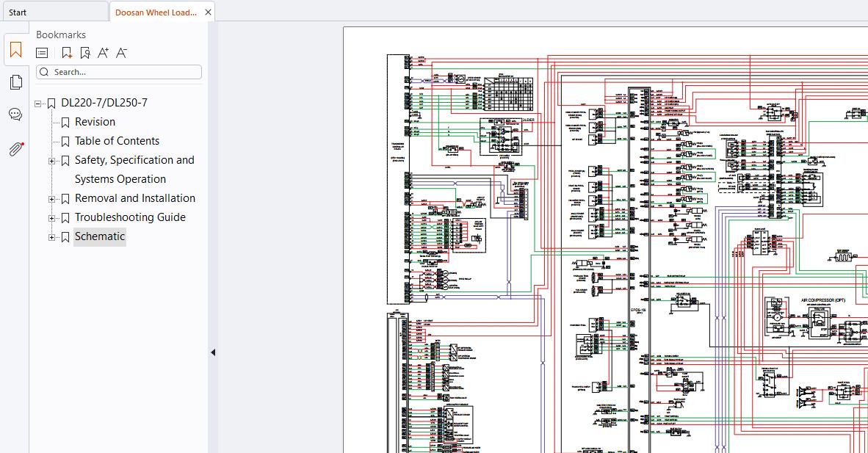Expand the Safety, Specification bookmark node
868x453 pixels.
pyautogui.click(x=51, y=161)
